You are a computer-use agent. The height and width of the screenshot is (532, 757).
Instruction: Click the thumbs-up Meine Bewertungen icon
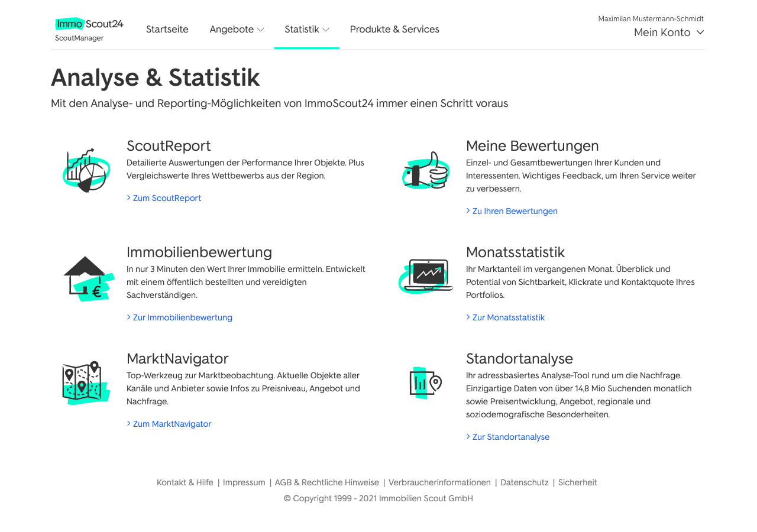tap(426, 170)
